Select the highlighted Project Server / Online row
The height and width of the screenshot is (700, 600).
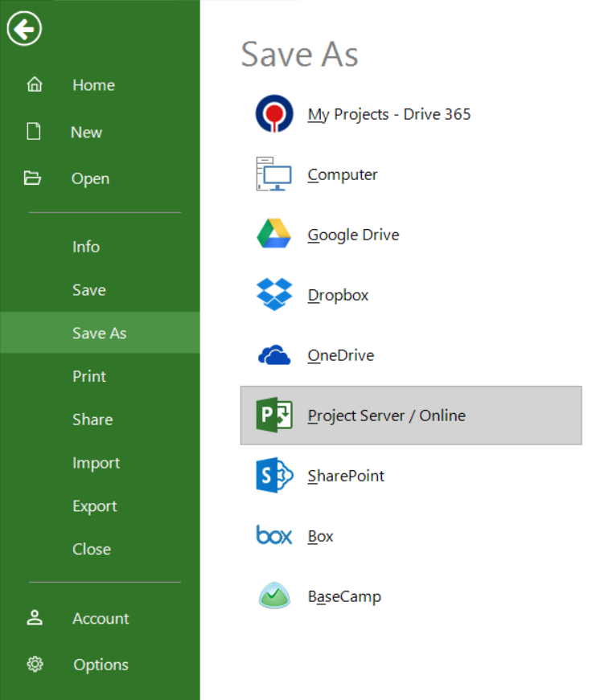410,415
